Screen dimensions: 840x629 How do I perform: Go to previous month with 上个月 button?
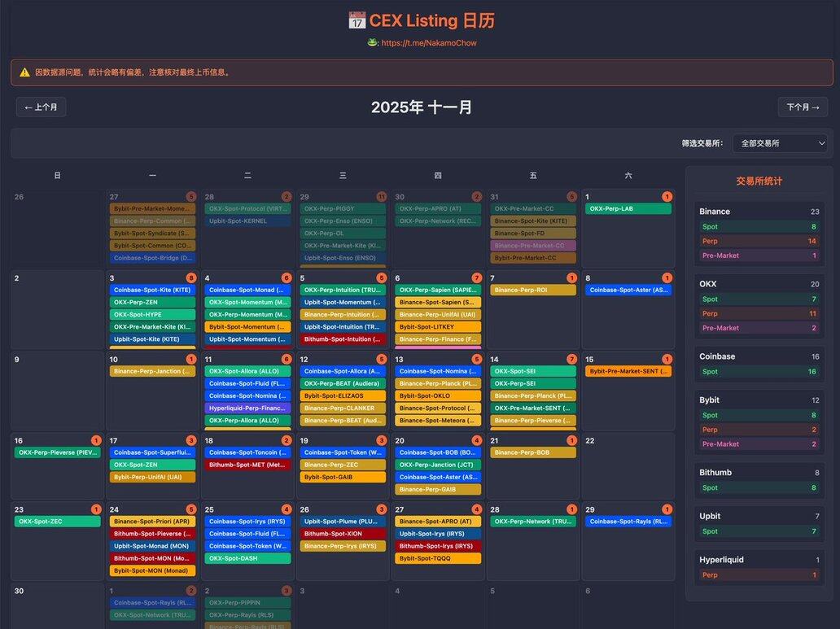(41, 107)
